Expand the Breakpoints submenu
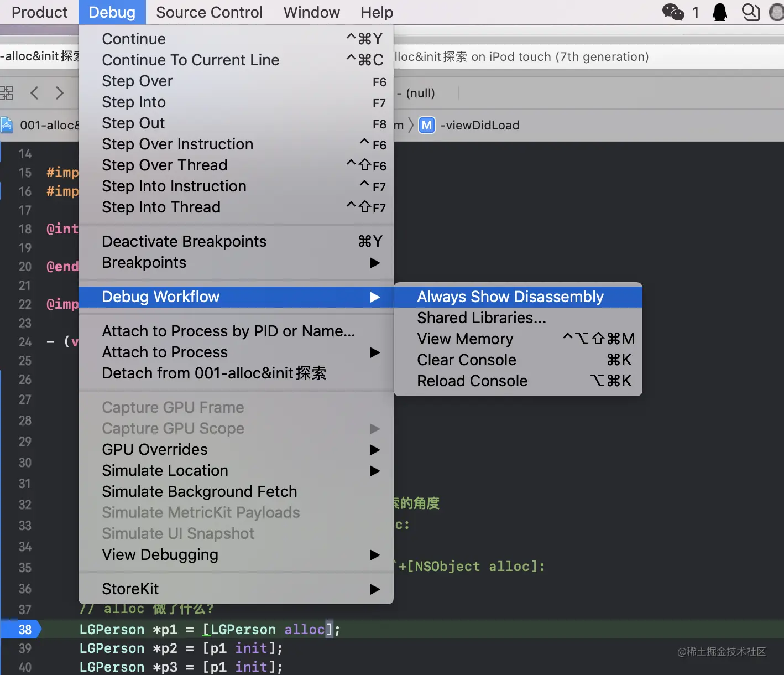 236,262
